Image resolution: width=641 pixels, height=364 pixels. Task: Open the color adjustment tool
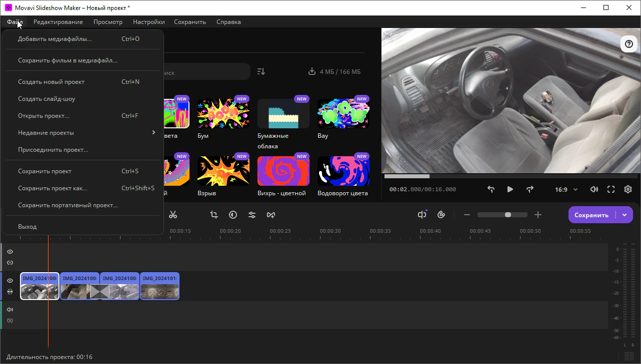coord(233,215)
